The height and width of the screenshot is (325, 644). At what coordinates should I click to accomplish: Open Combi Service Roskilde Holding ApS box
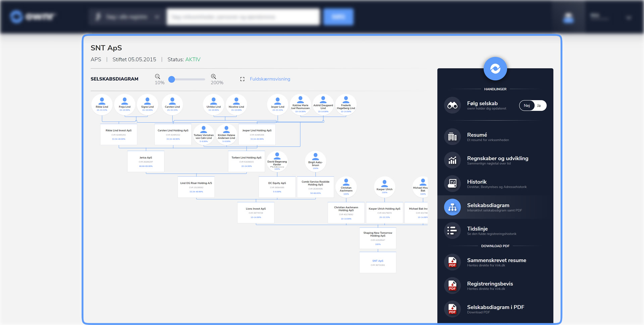(316, 187)
